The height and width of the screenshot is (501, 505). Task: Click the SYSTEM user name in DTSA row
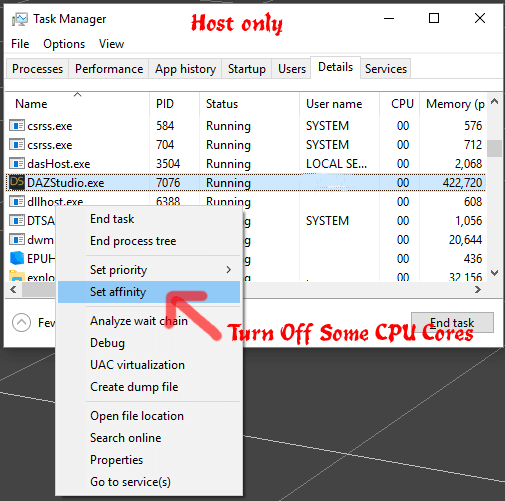[x=327, y=221]
